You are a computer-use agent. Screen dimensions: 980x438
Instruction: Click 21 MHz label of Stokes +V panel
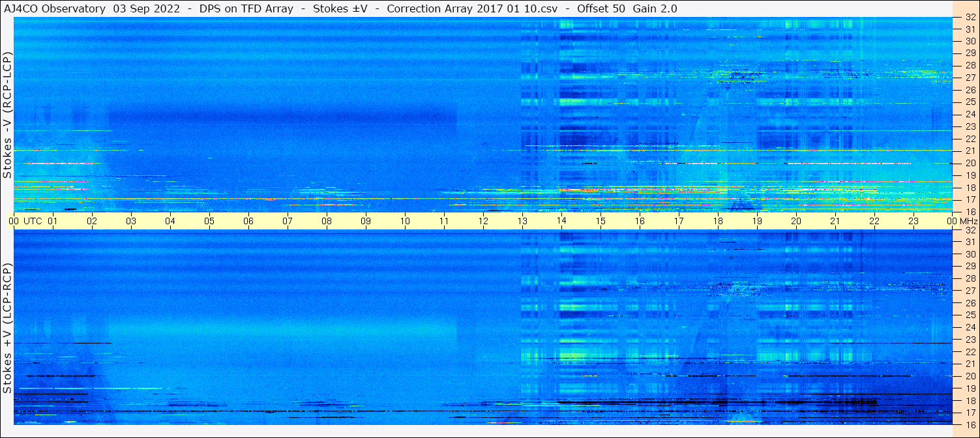pos(970,364)
